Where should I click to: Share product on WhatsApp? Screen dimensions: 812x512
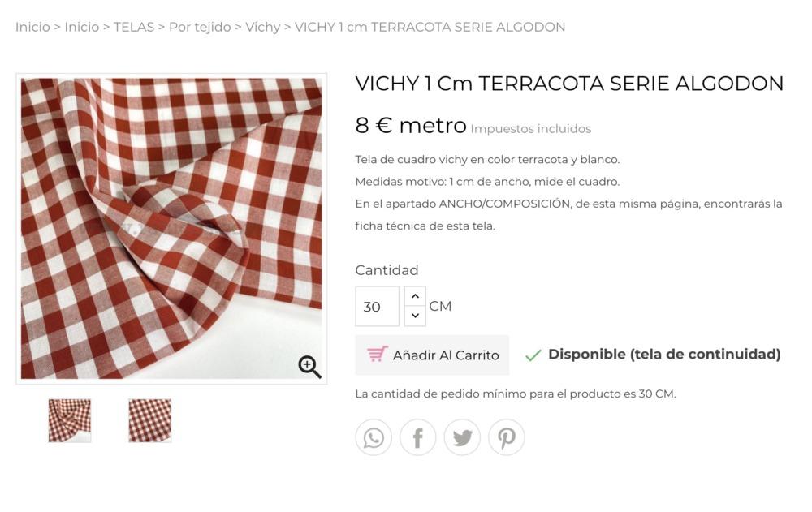(x=374, y=437)
